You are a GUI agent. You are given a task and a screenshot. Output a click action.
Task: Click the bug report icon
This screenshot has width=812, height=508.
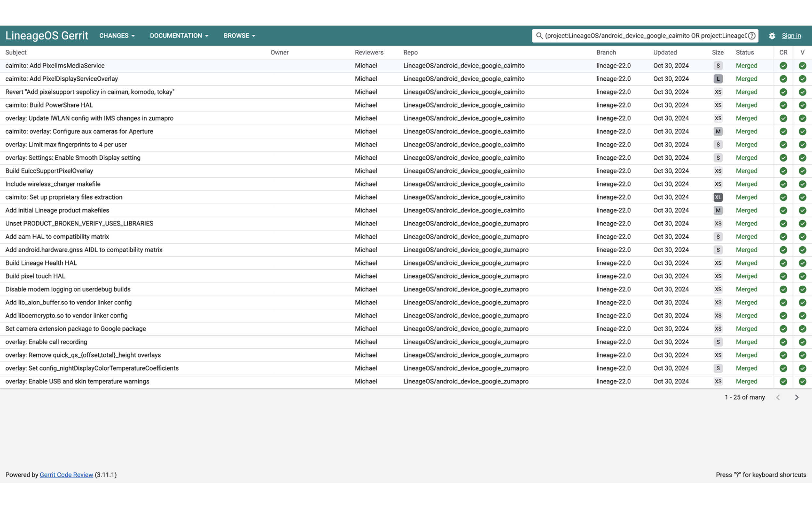(772, 36)
